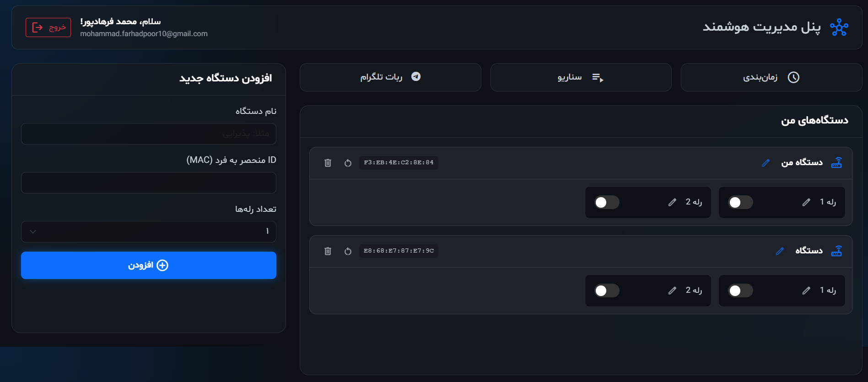
Task: Open the تعداد رله‌ها dropdown
Action: (x=149, y=231)
